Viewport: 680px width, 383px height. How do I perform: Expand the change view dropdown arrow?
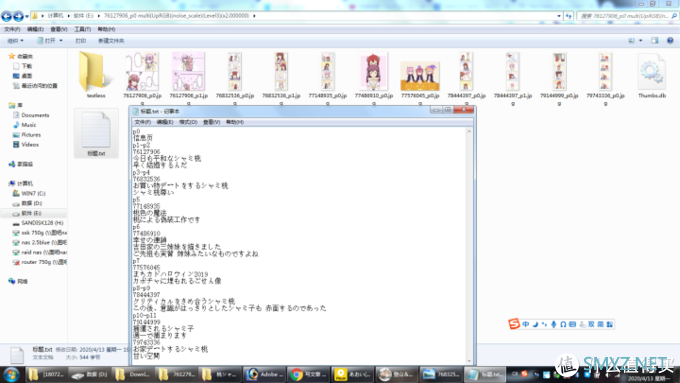pyautogui.click(x=641, y=41)
